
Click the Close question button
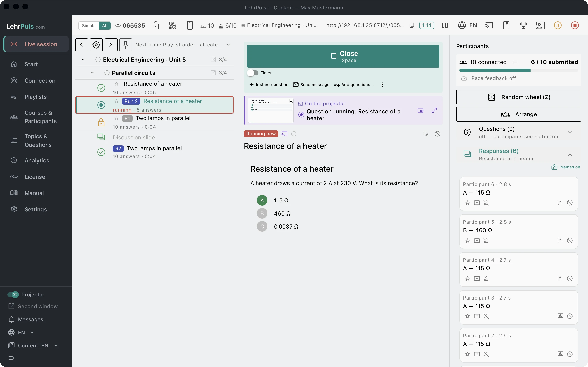tap(343, 56)
